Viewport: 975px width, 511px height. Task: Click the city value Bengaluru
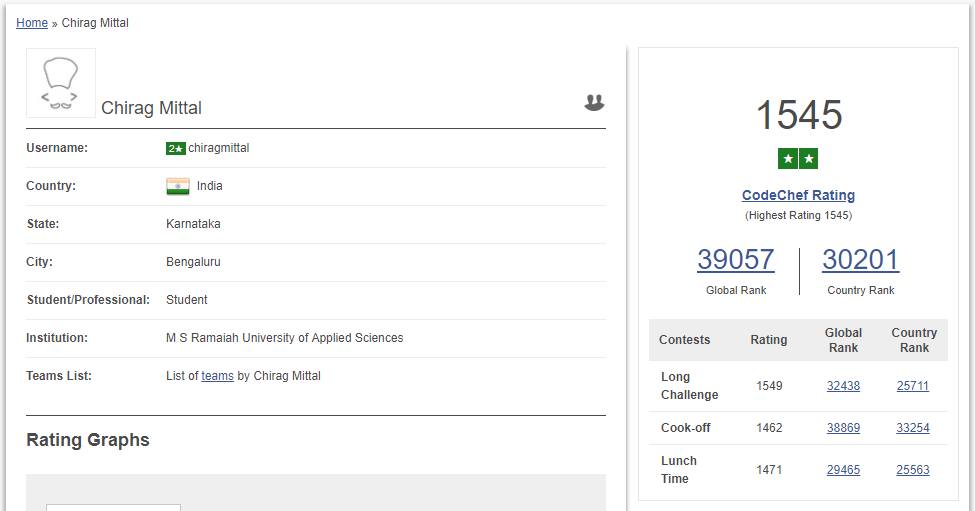point(193,262)
